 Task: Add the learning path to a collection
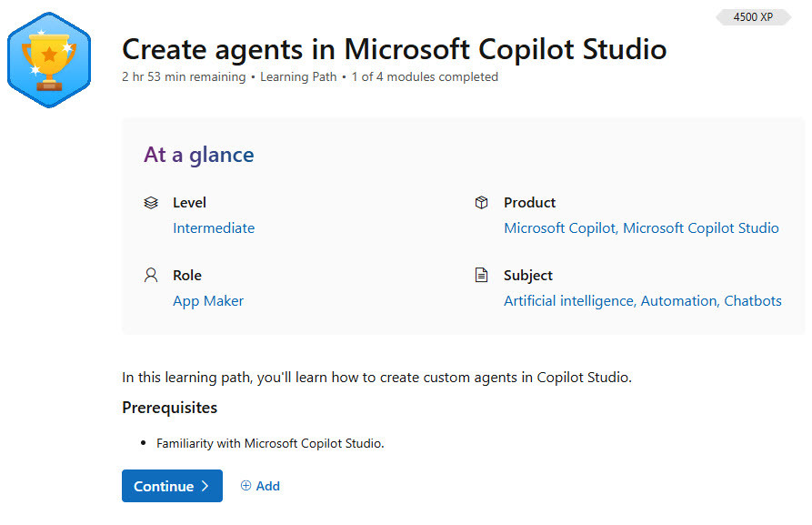click(260, 486)
